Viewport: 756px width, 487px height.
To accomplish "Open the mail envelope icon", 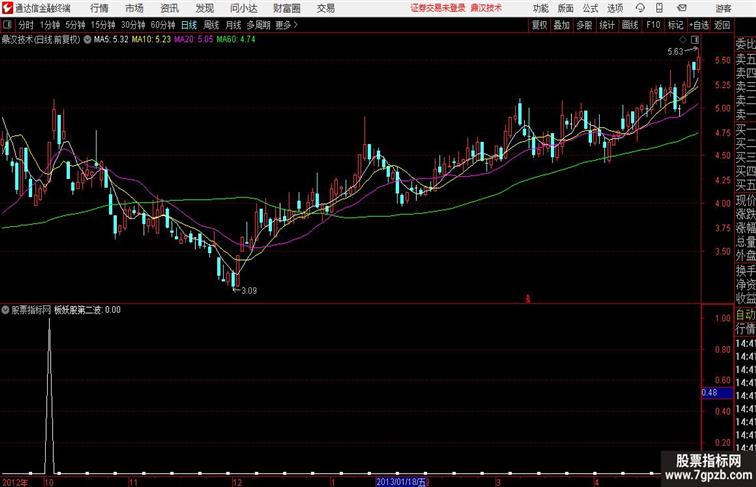I will pos(681,8).
